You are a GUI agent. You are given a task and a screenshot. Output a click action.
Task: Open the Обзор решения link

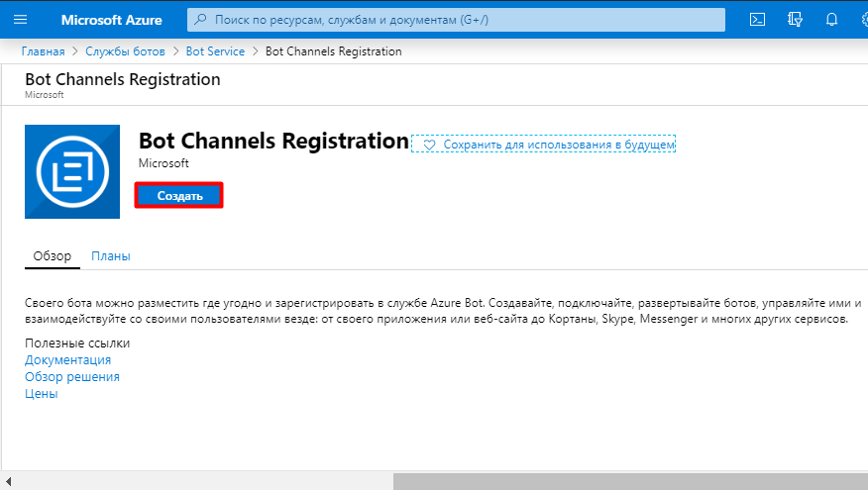(x=72, y=376)
